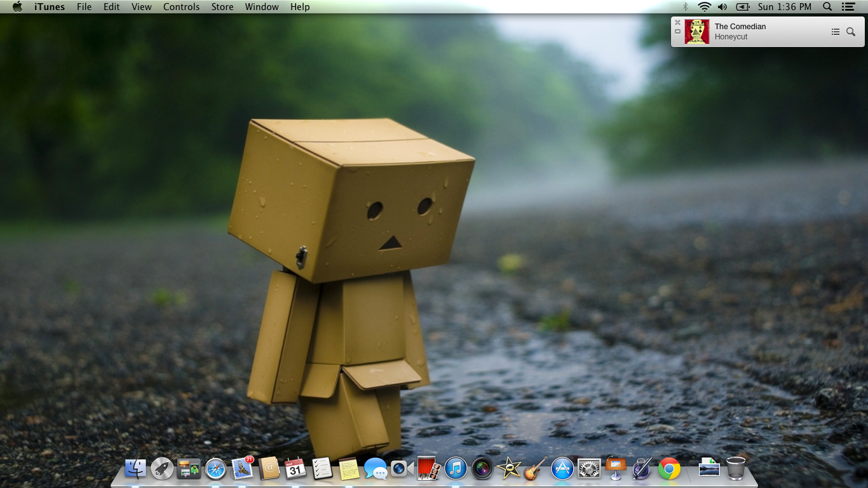The image size is (868, 488).
Task: Open the Store menu
Action: tap(222, 6)
